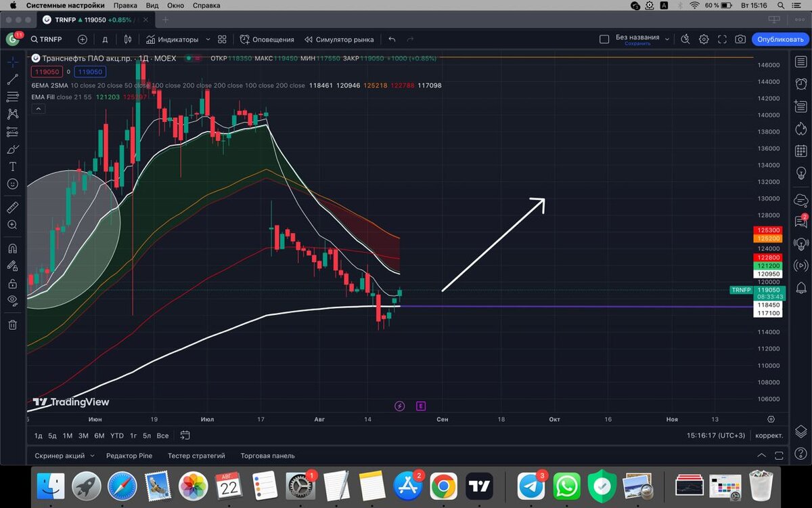
Task: Maximize the bottom panel
Action: [x=779, y=456]
